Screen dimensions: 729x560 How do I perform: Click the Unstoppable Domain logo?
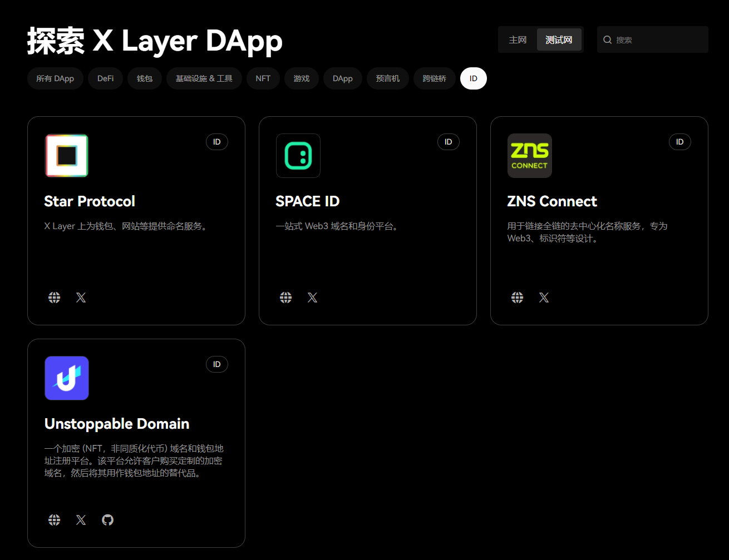point(67,378)
